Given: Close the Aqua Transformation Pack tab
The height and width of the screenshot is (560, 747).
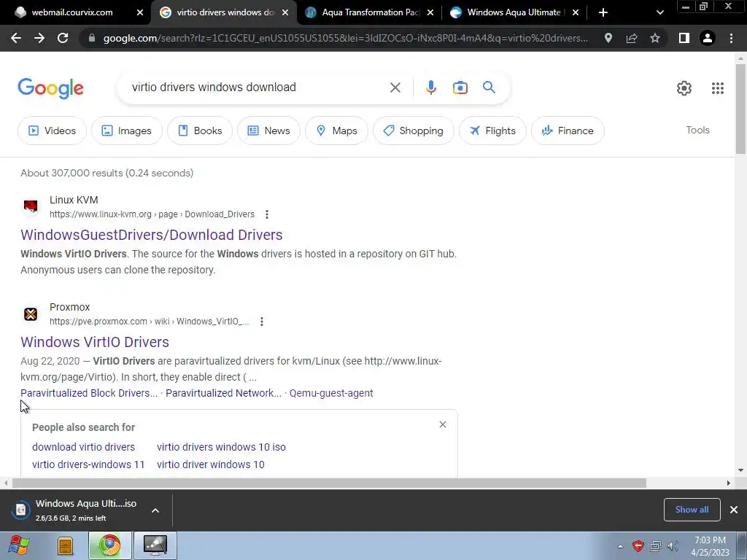Looking at the screenshot, I should [x=430, y=12].
